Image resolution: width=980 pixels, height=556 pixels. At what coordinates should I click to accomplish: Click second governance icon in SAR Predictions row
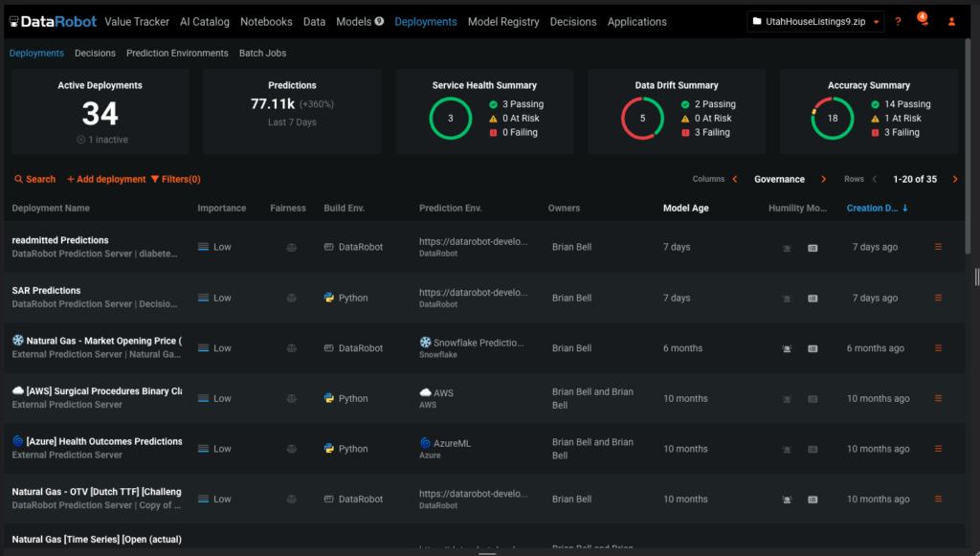pyautogui.click(x=813, y=299)
